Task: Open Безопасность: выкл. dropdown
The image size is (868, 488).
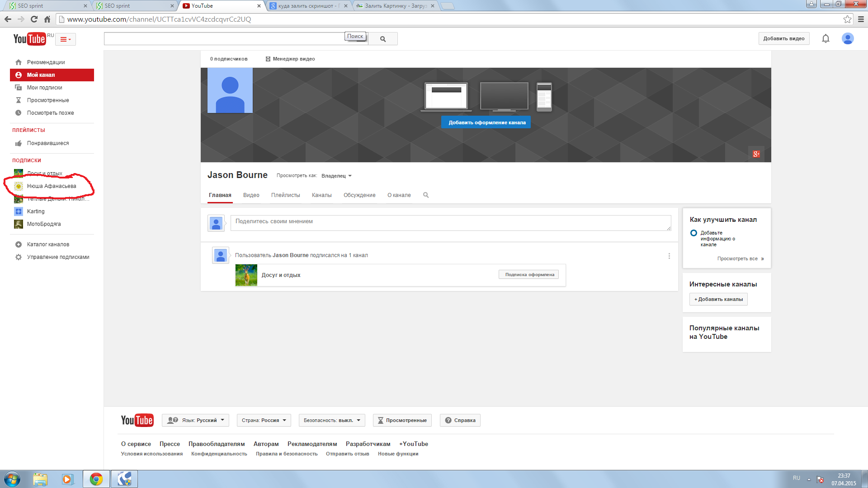Action: click(332, 420)
